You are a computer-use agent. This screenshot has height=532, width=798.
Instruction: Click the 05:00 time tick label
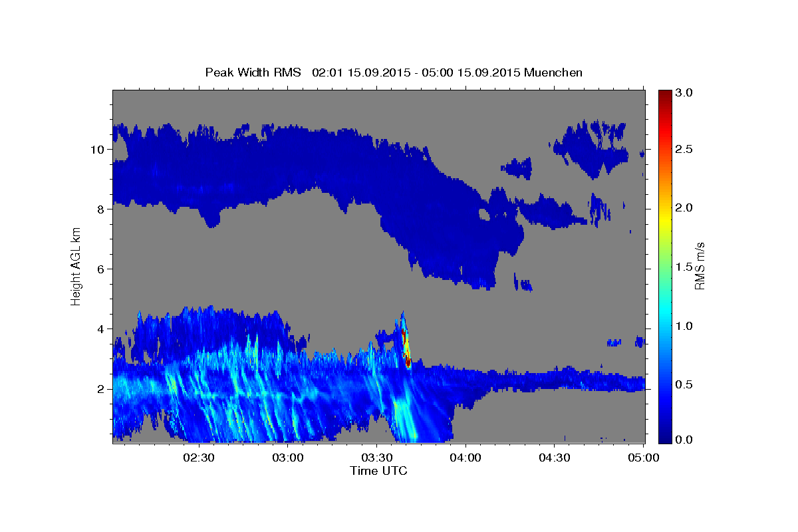tap(644, 458)
